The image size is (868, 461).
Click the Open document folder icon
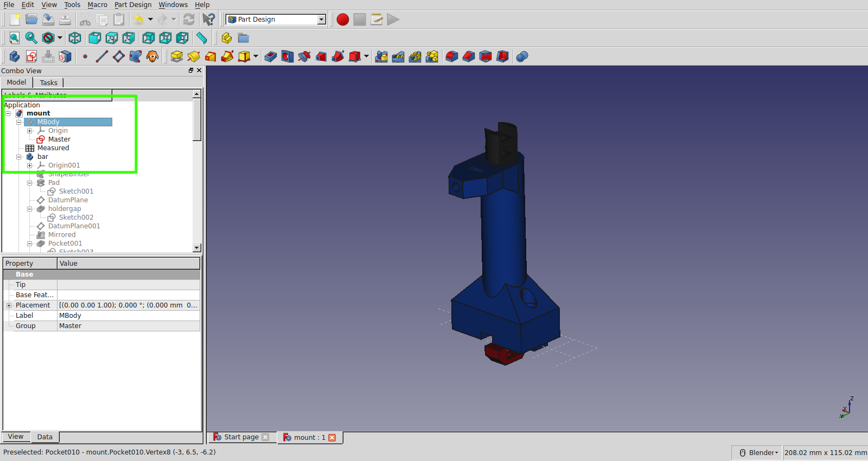click(x=31, y=20)
